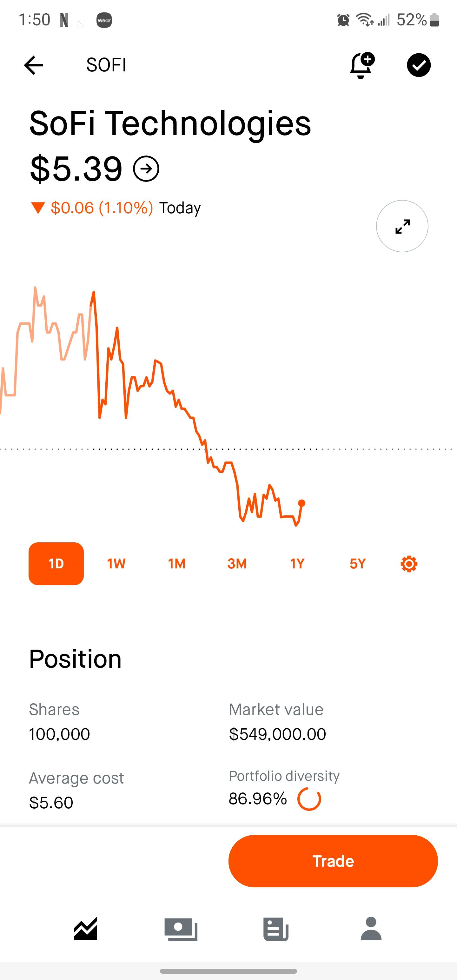Show the 3M chart range
The height and width of the screenshot is (980, 457).
point(237,563)
